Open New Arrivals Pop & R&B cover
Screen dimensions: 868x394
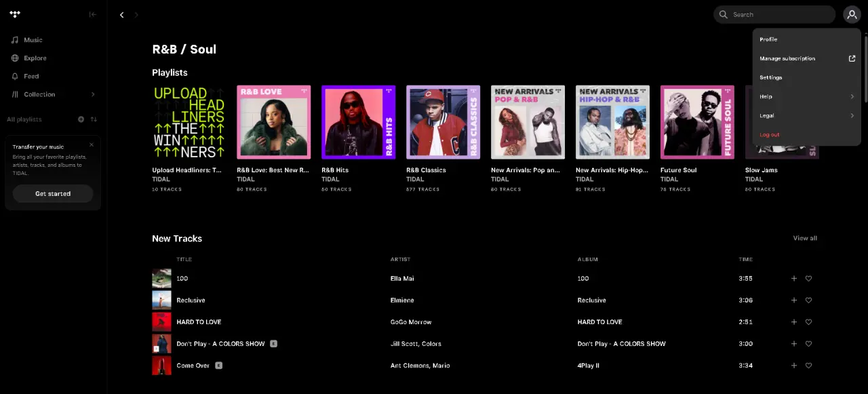point(528,122)
